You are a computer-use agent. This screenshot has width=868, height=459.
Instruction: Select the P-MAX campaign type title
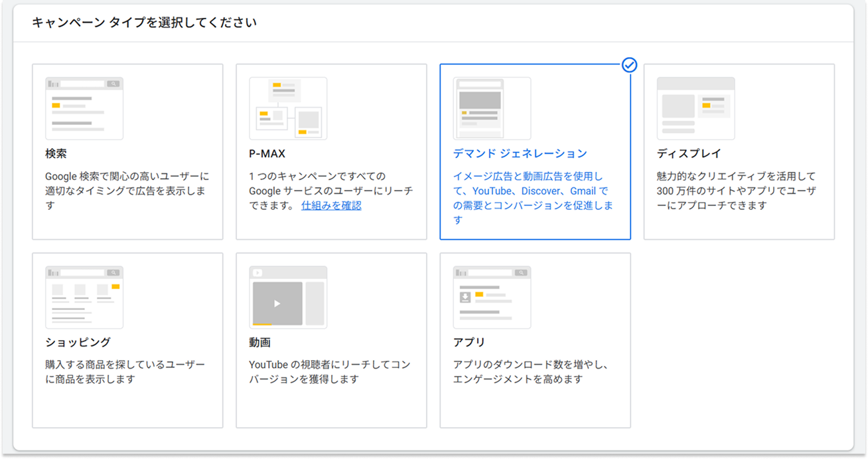tap(267, 153)
